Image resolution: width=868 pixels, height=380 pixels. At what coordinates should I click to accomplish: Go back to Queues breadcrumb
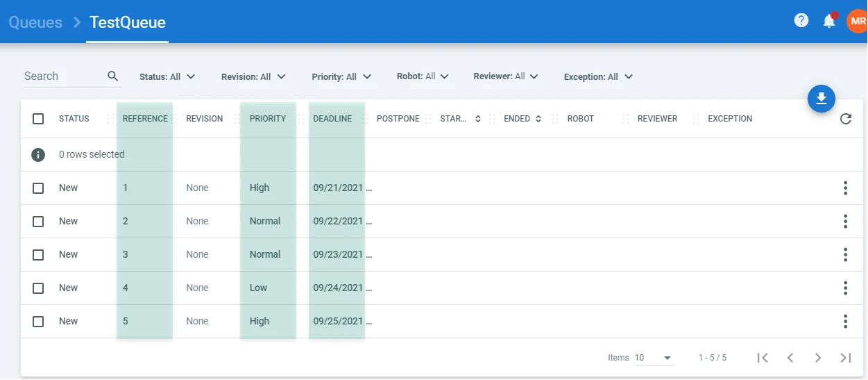pos(35,22)
